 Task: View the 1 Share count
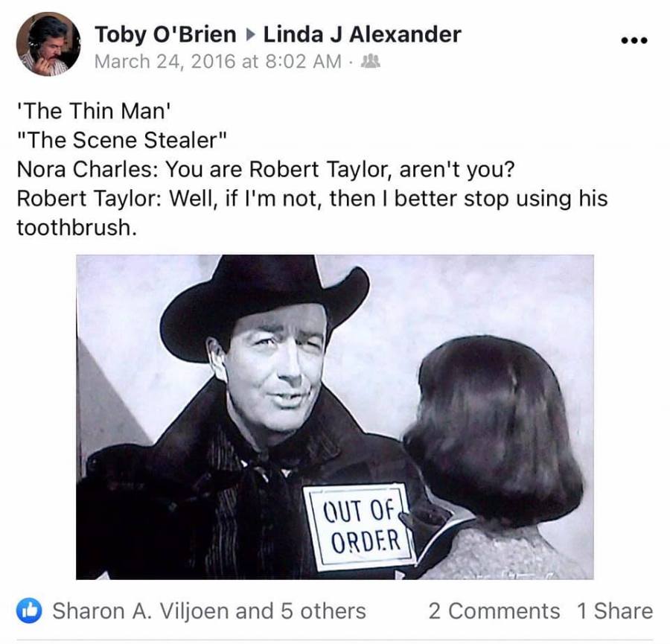click(614, 610)
